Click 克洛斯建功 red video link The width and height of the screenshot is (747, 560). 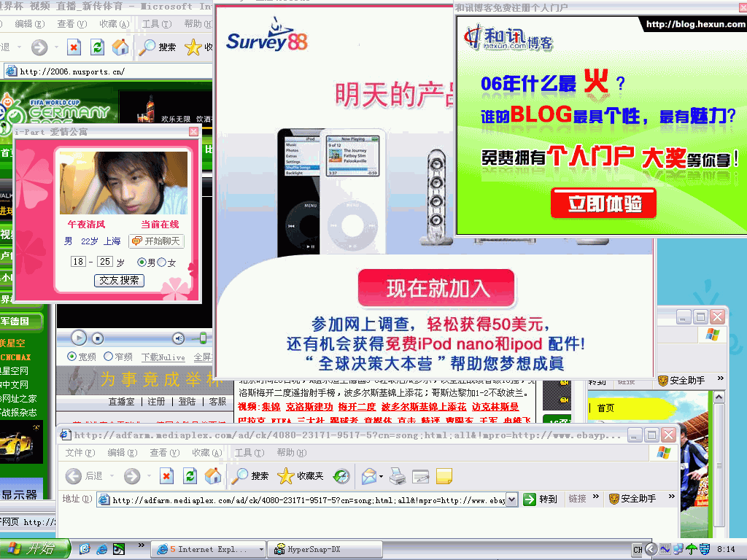[x=309, y=407]
